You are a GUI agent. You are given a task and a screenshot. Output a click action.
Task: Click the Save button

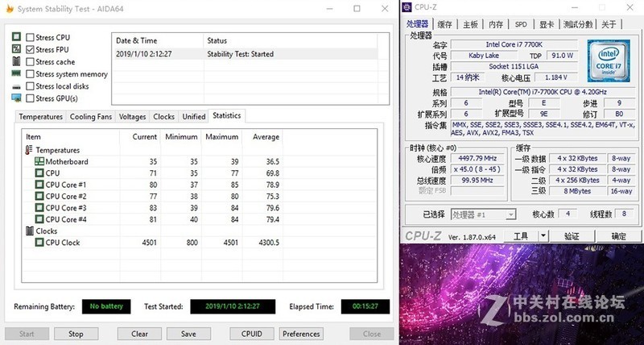[188, 334]
